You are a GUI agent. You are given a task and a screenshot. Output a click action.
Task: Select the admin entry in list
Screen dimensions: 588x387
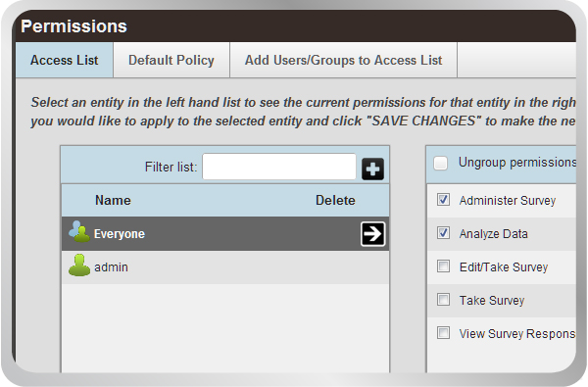point(225,267)
